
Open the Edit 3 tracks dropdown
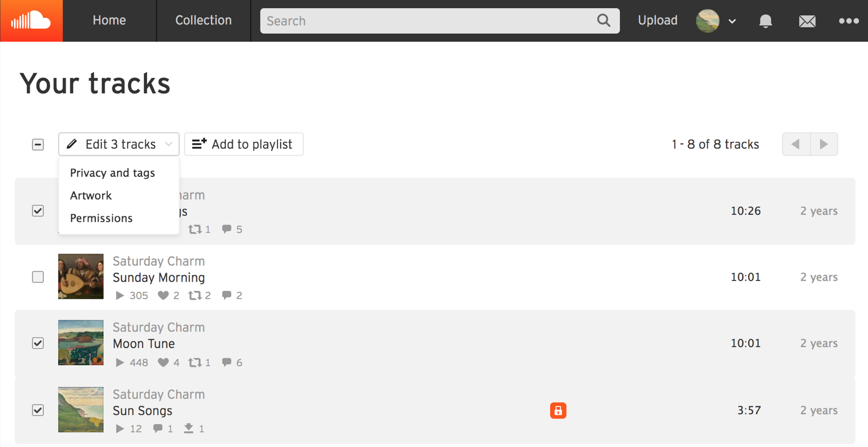118,144
